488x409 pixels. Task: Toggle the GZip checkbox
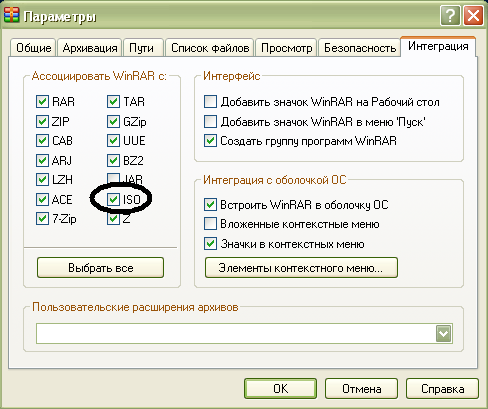[113, 121]
